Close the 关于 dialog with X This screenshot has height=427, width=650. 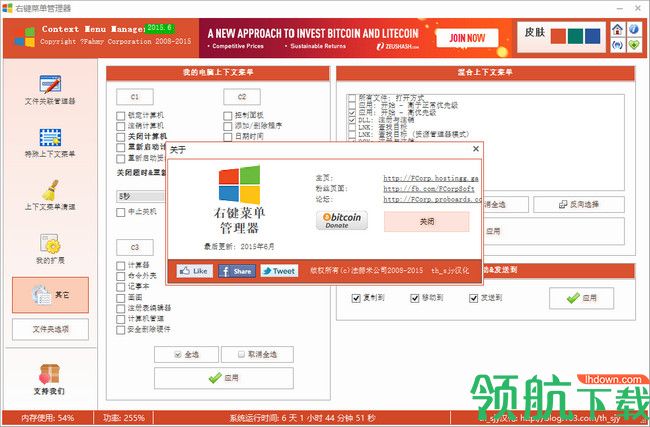pyautogui.click(x=476, y=149)
